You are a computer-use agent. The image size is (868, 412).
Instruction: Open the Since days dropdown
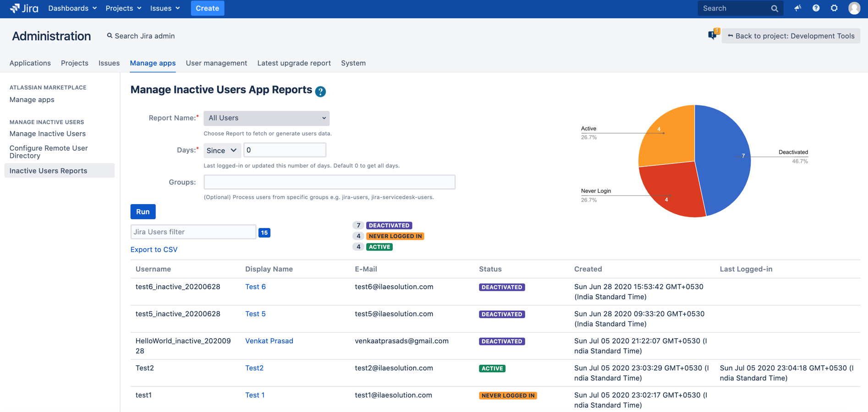[x=222, y=150]
